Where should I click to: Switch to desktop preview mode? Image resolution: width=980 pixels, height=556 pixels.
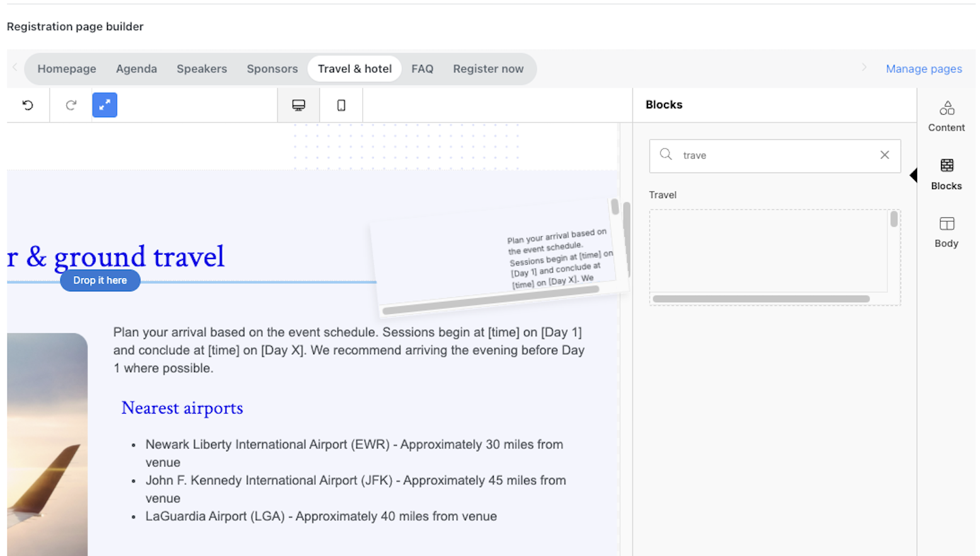pyautogui.click(x=299, y=105)
